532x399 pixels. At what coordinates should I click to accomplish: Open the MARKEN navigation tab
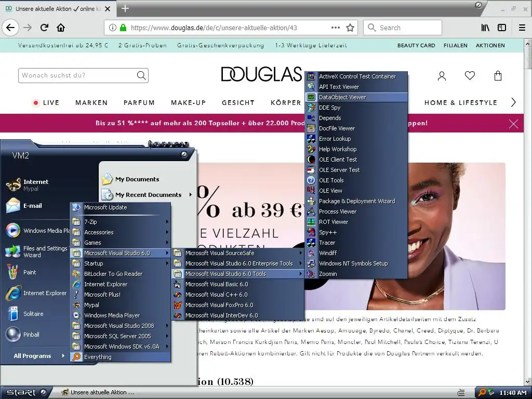coord(91,102)
